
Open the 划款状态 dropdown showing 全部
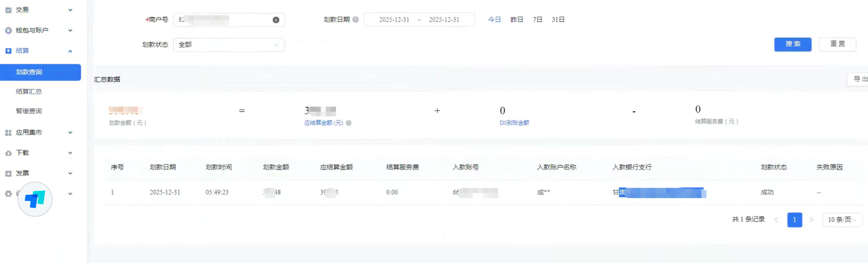pyautogui.click(x=229, y=45)
